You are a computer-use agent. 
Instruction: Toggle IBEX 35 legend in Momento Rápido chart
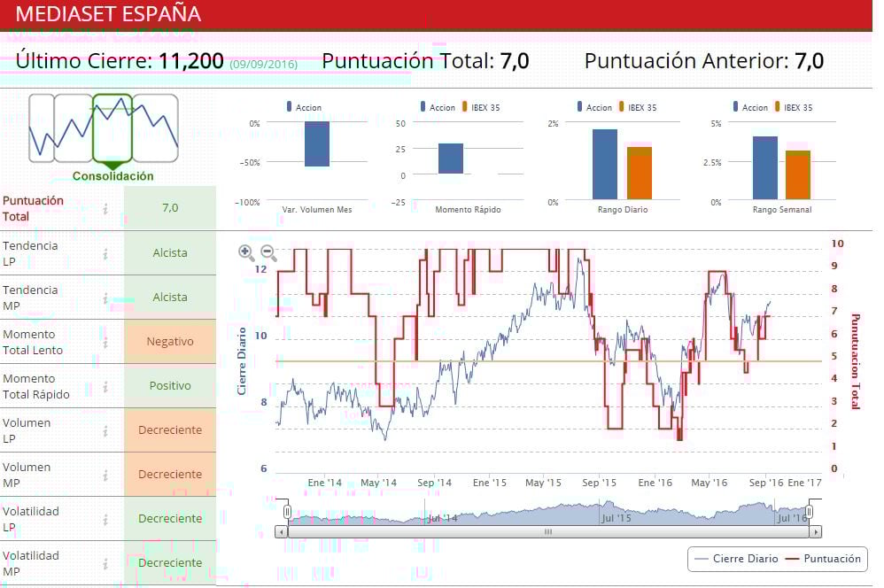pyautogui.click(x=481, y=107)
